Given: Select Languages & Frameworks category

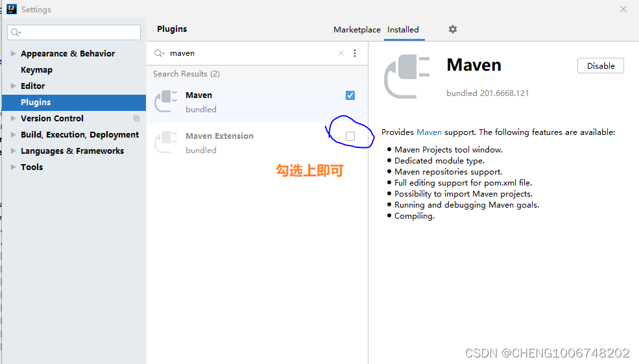Looking at the screenshot, I should (72, 151).
